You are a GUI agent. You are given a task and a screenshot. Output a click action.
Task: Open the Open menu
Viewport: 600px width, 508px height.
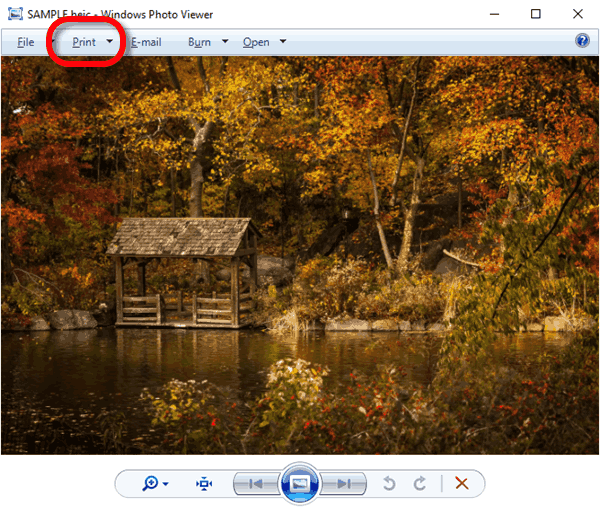(256, 42)
